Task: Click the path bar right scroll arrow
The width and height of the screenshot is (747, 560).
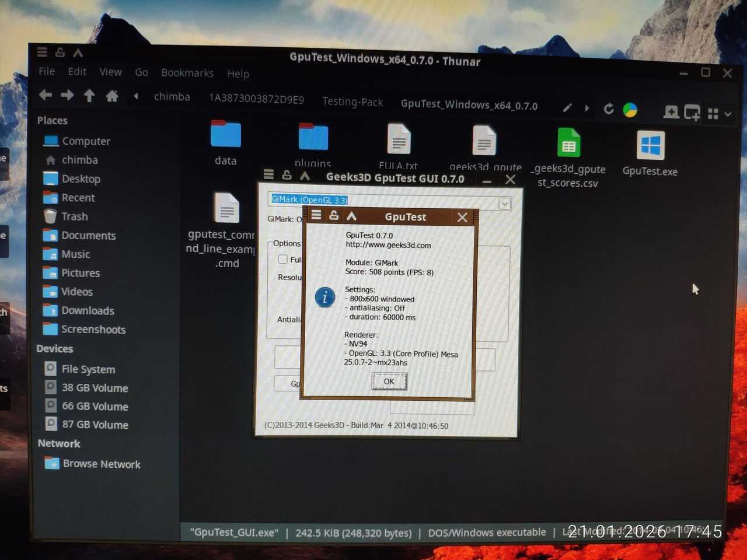Action: 587,108
